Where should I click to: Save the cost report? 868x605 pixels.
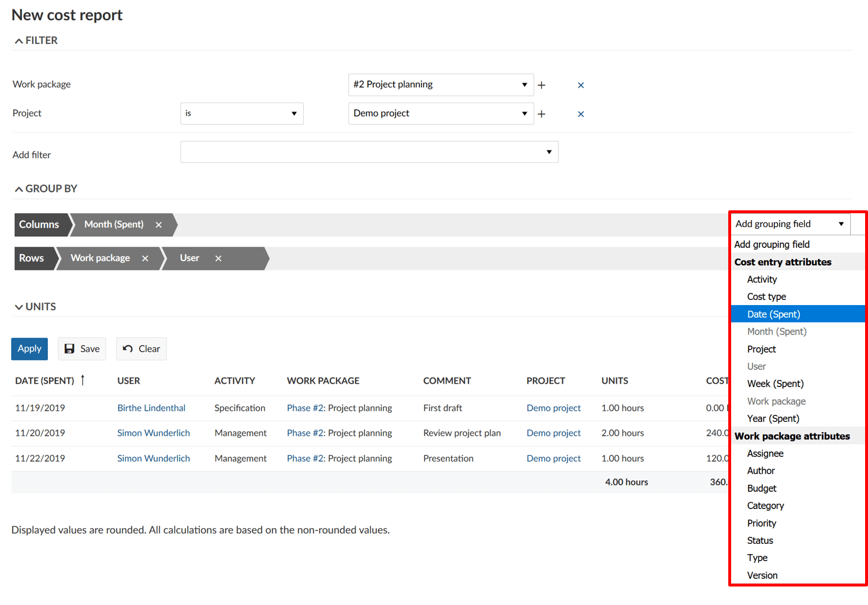[x=82, y=348]
